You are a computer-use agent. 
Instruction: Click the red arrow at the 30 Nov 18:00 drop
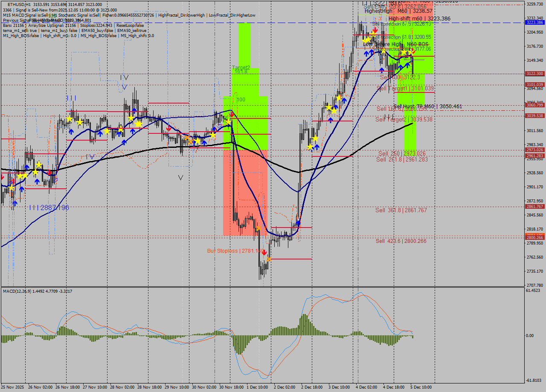[232, 114]
